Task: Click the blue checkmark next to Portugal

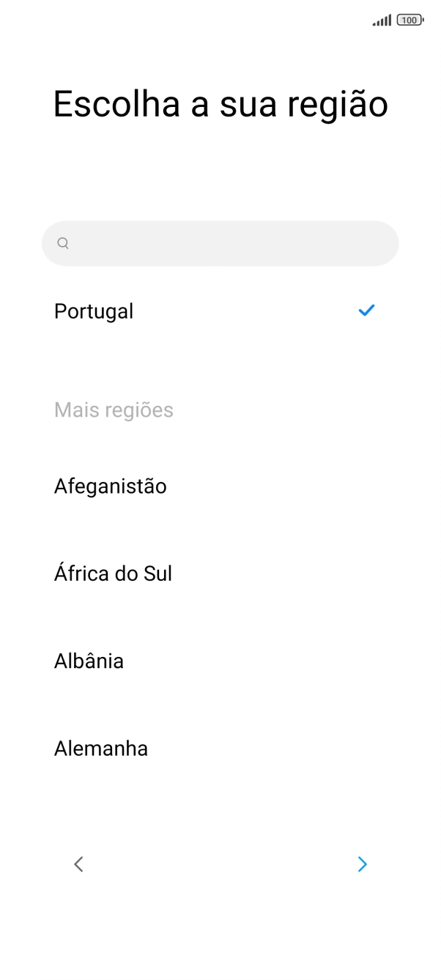Action: point(366,311)
